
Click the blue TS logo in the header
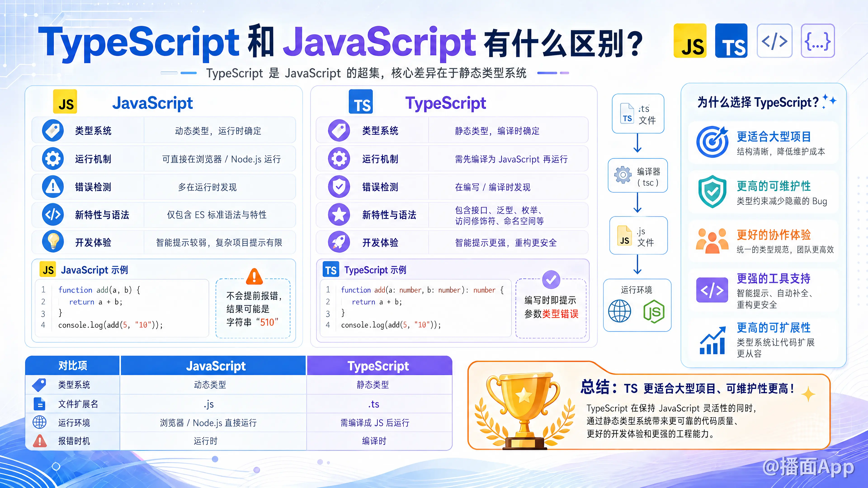(731, 41)
